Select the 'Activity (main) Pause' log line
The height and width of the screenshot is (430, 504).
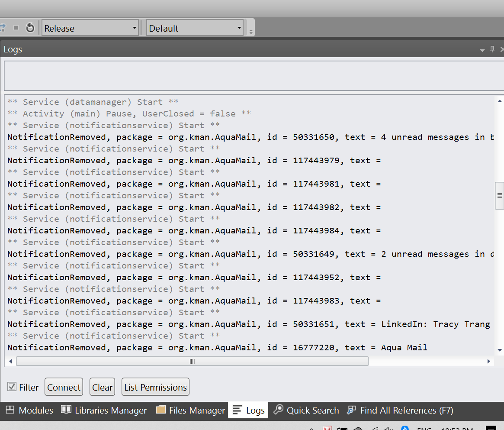pyautogui.click(x=129, y=113)
